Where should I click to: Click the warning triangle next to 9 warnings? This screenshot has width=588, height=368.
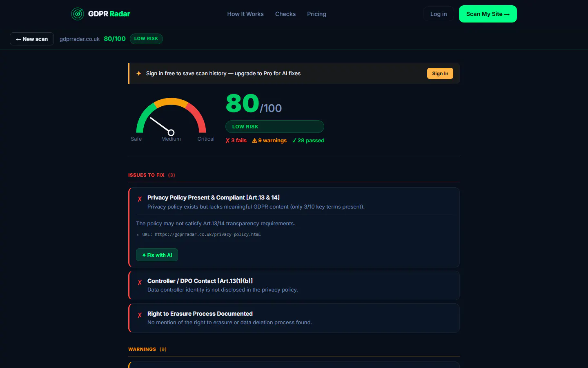click(x=254, y=141)
